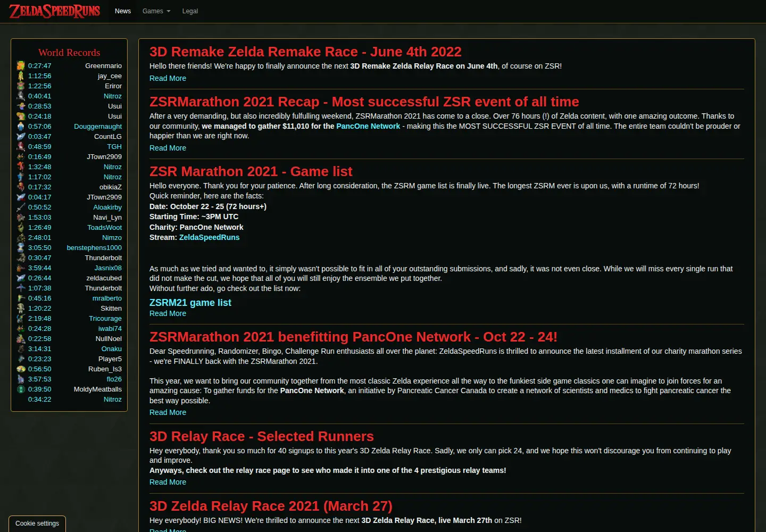Select the game icon next to 2:19:48

point(21,319)
